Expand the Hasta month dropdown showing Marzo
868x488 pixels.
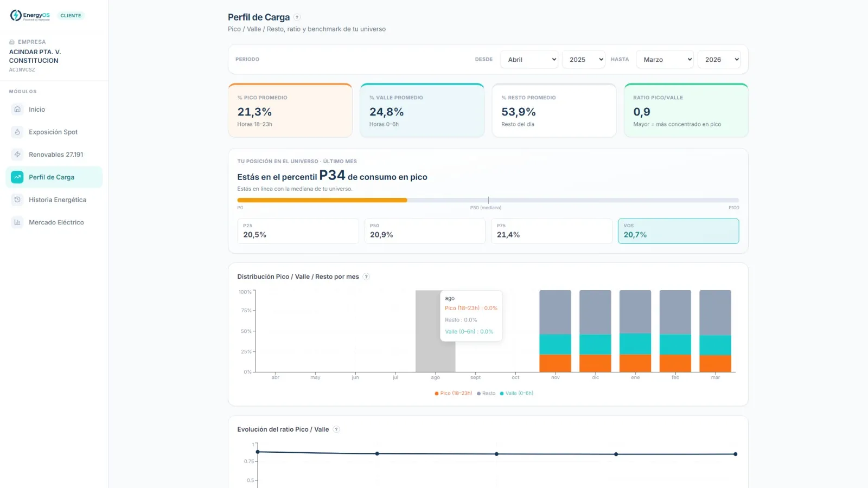tap(665, 60)
